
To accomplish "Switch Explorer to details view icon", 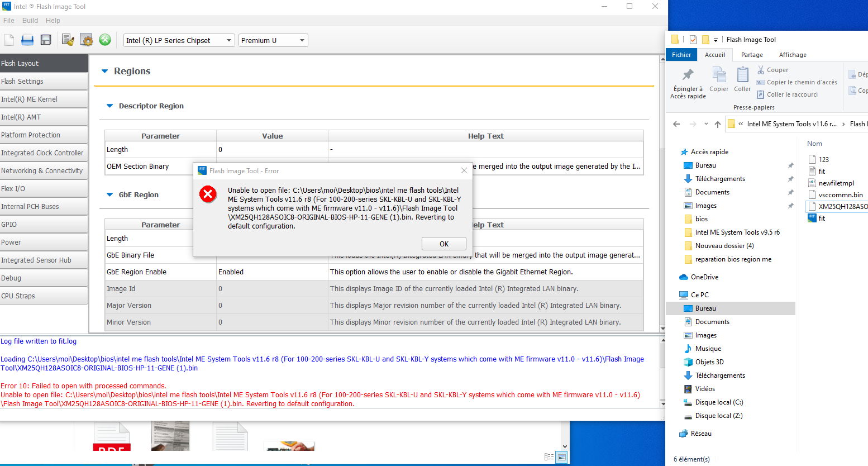I will (x=549, y=457).
